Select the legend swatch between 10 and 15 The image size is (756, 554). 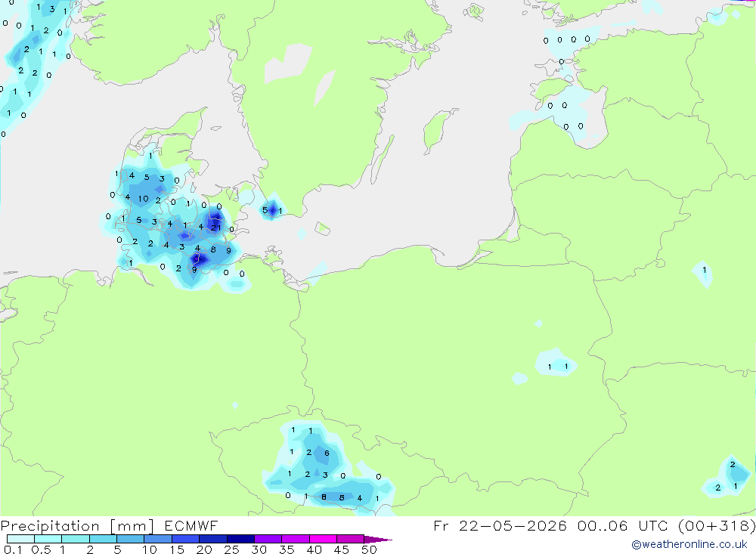[158, 539]
